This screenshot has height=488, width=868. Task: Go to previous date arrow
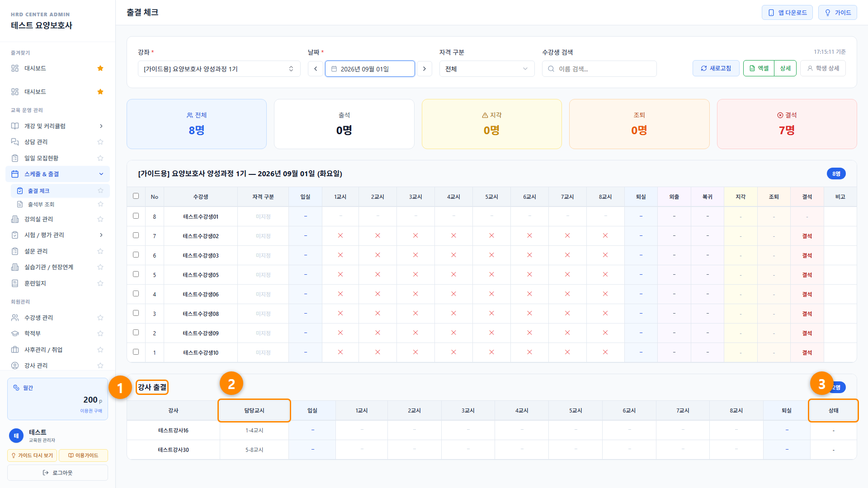coord(316,69)
